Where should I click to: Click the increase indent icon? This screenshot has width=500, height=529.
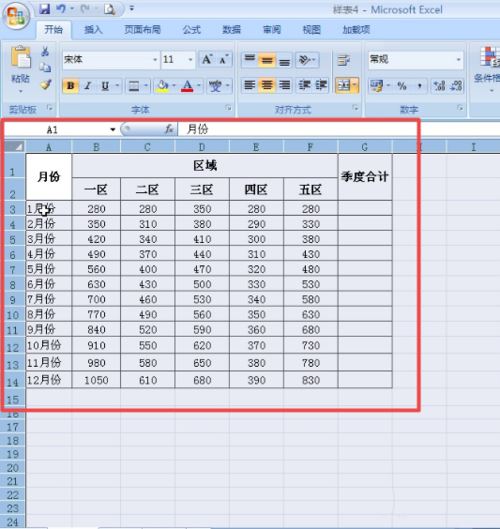pyautogui.click(x=321, y=85)
